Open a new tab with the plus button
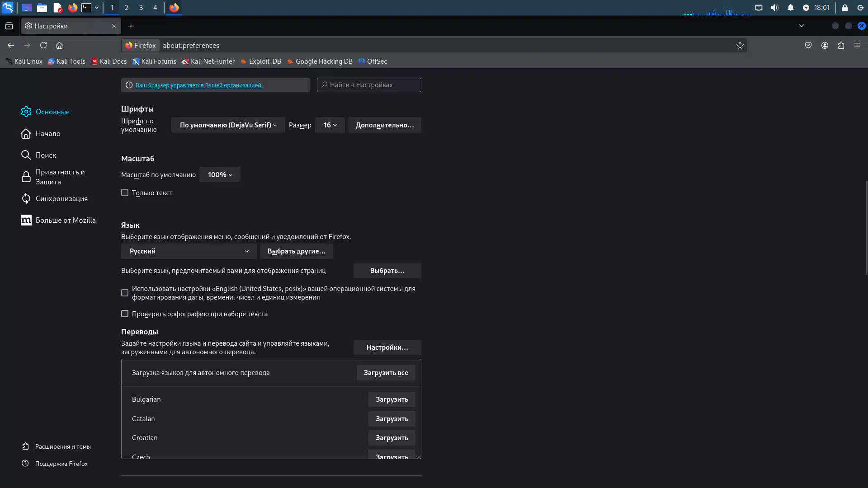Viewport: 868px width, 488px height. pos(131,26)
